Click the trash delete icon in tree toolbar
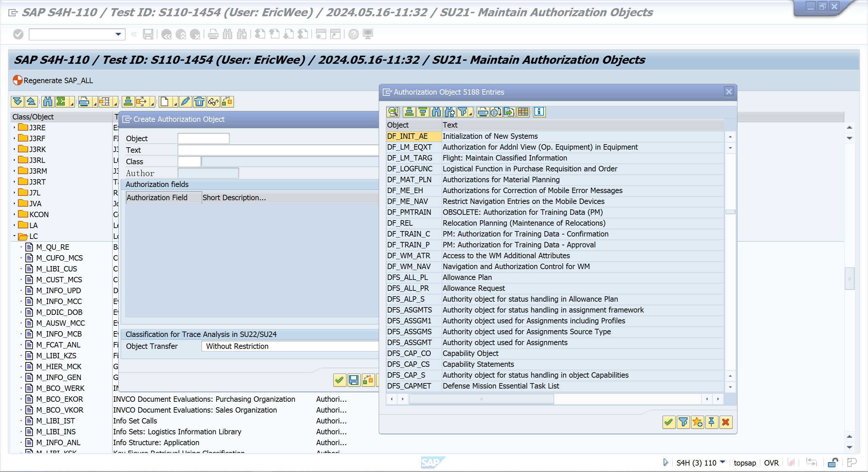Screen dimensions: 868x472 [x=199, y=101]
